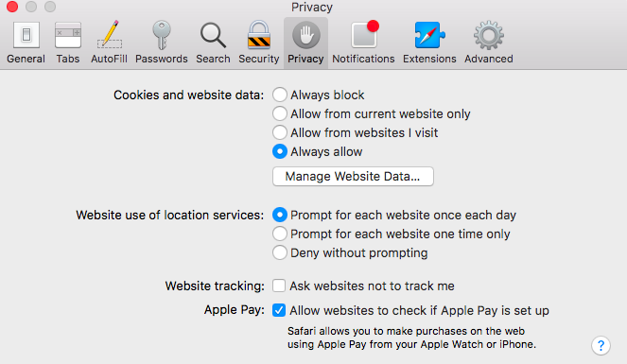This screenshot has height=364, width=627.
Task: Select the Always allow cookies radio button
Action: [x=280, y=151]
